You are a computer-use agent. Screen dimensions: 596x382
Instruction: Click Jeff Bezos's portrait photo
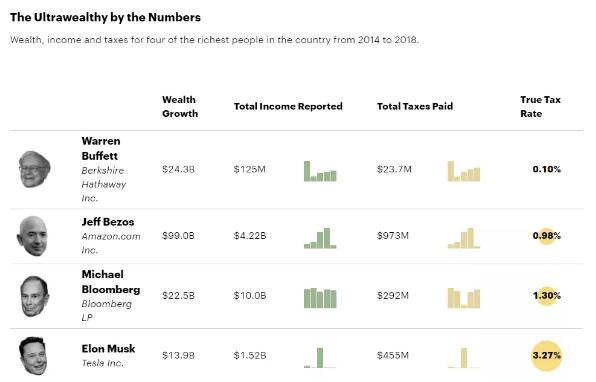(x=33, y=236)
